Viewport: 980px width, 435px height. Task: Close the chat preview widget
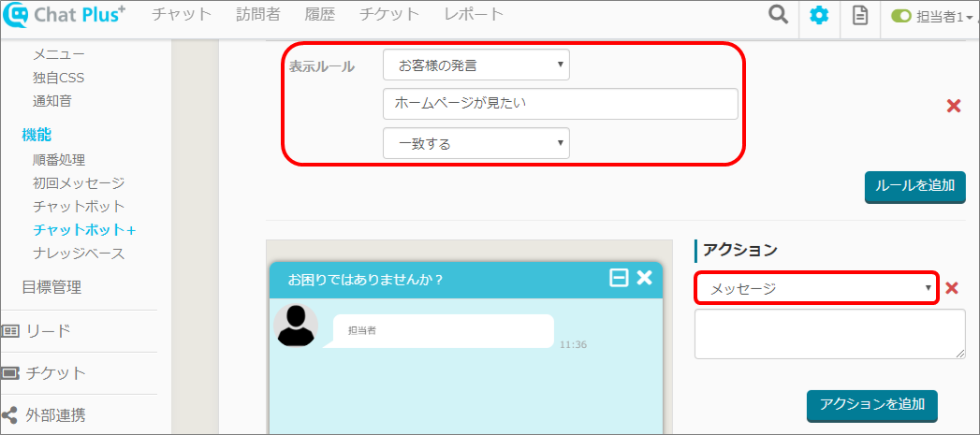(x=644, y=278)
